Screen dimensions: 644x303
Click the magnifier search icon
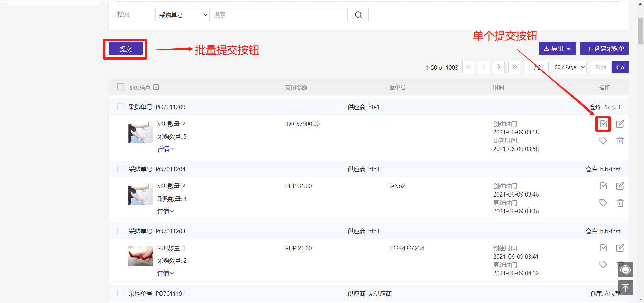tap(358, 15)
